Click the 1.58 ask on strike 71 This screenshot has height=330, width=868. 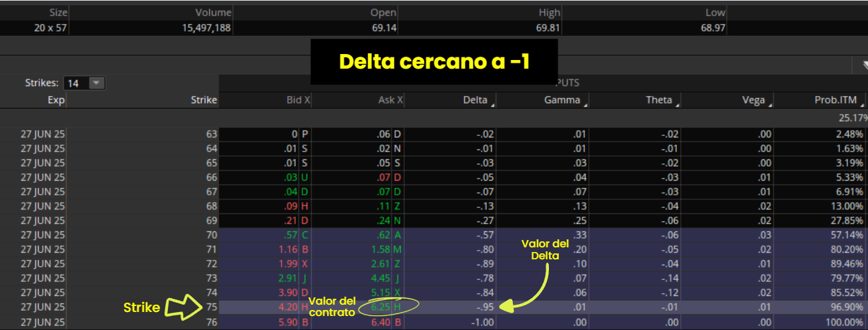[x=381, y=249]
